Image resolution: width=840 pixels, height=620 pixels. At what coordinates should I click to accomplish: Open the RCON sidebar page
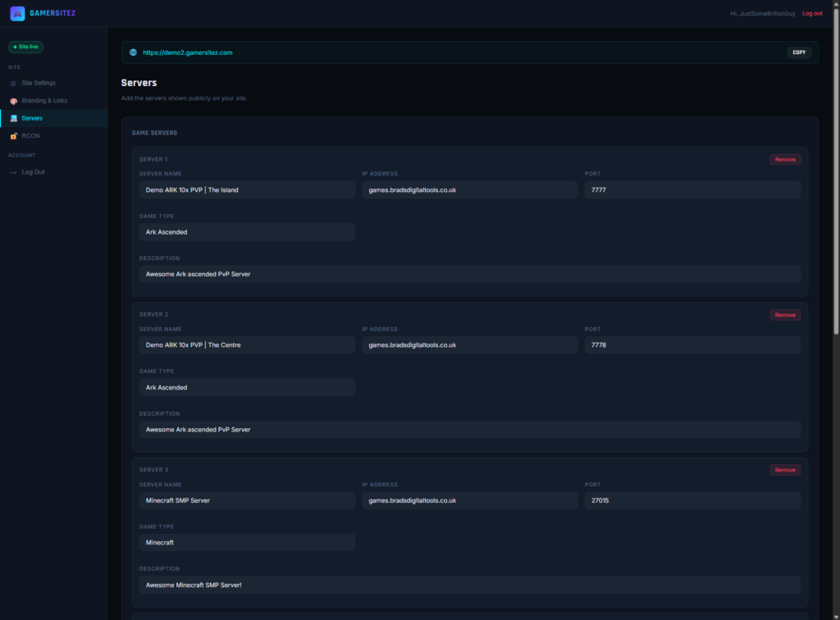coord(30,136)
